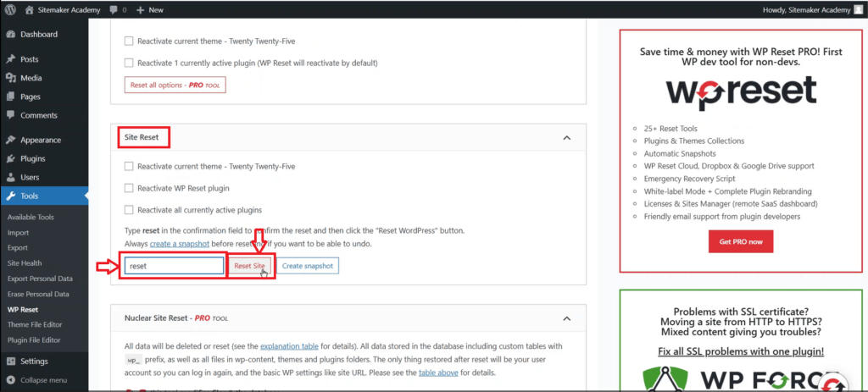868x392 pixels.
Task: Click the reset confirmation text field
Action: tap(174, 266)
